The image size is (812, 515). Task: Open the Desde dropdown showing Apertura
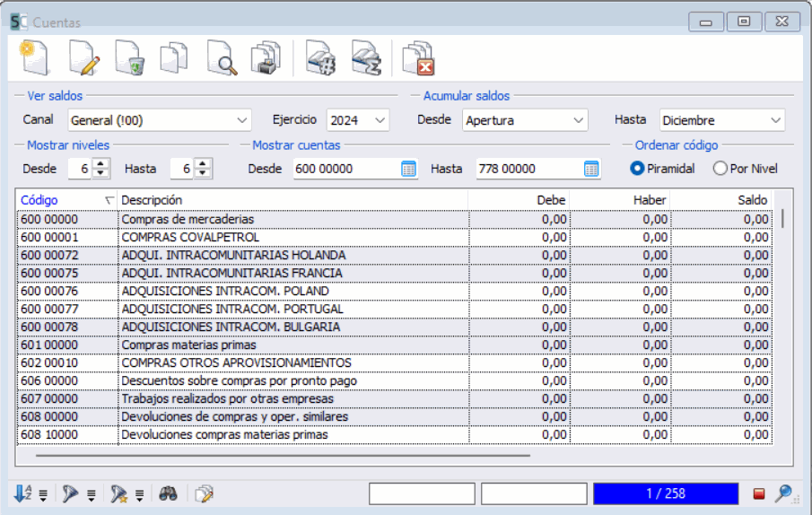click(x=525, y=120)
